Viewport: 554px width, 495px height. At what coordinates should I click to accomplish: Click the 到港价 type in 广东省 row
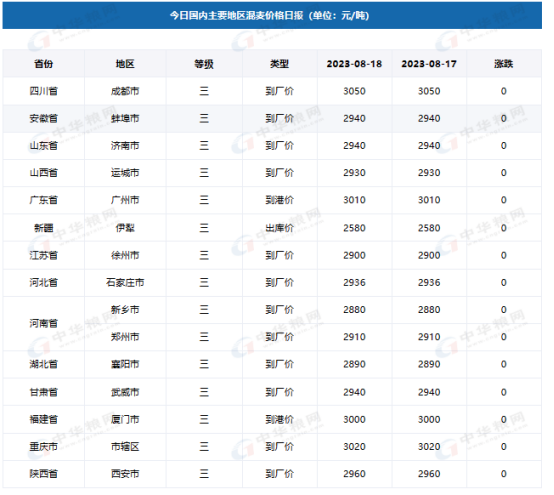click(279, 200)
